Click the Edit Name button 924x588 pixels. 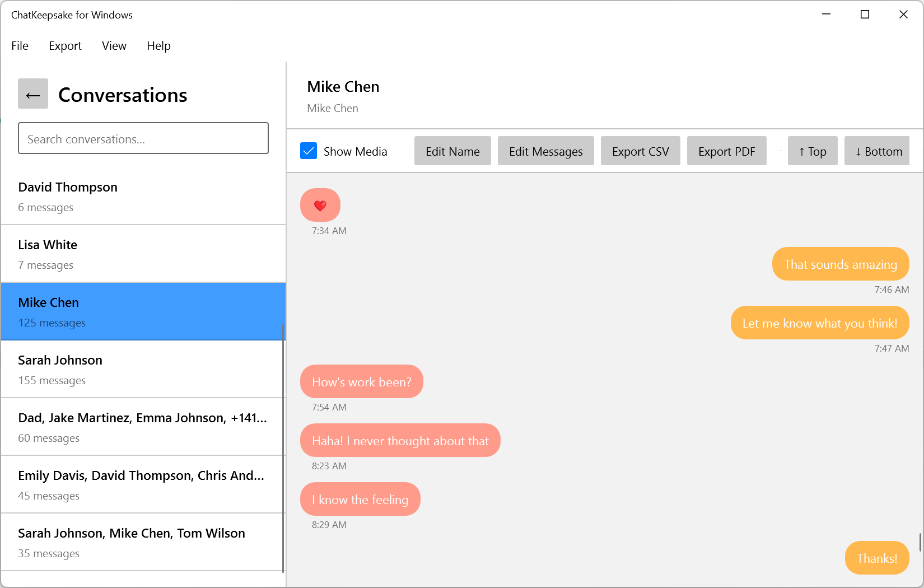(x=452, y=151)
